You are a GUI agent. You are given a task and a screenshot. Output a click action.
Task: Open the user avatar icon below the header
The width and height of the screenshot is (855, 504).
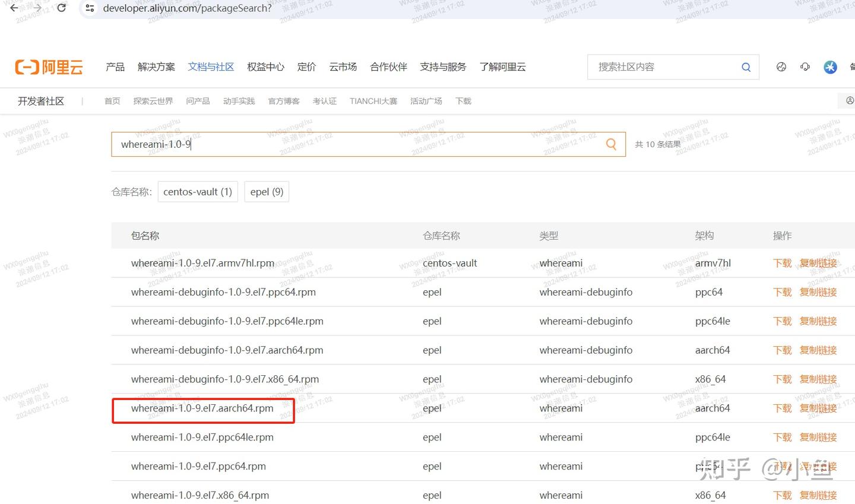coord(850,101)
